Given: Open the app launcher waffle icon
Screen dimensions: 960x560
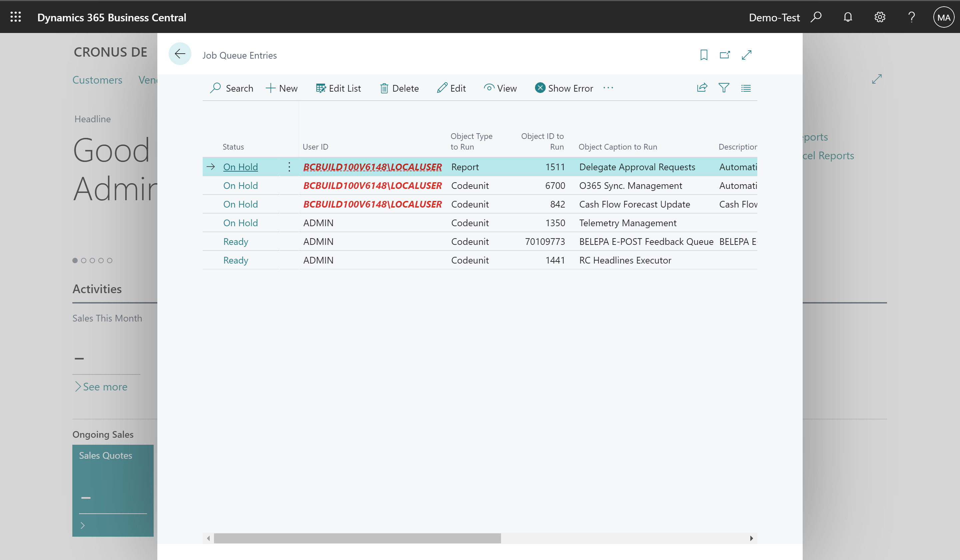Looking at the screenshot, I should pos(16,17).
